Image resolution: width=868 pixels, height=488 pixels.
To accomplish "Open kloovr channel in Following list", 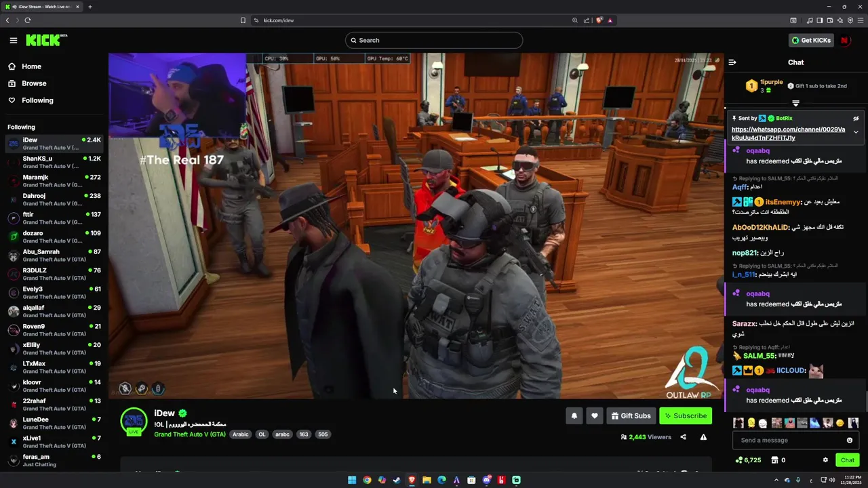I will click(x=53, y=386).
